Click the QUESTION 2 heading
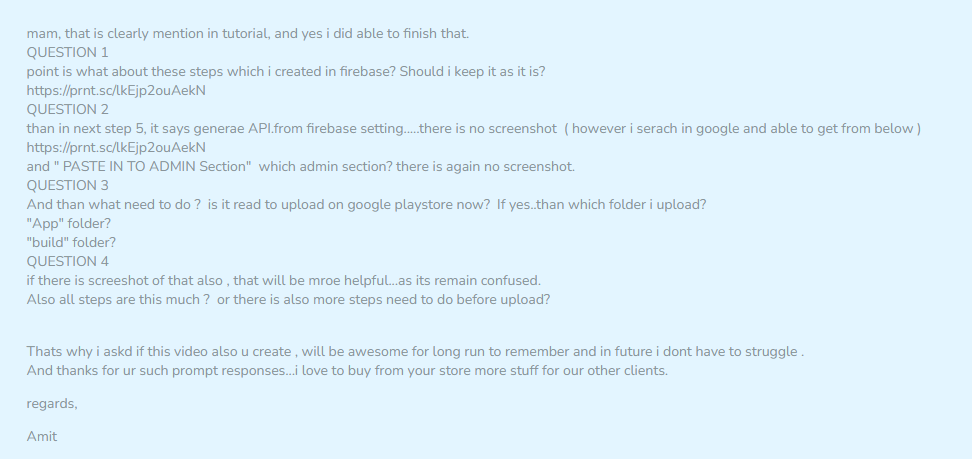This screenshot has width=972, height=459. pos(68,110)
